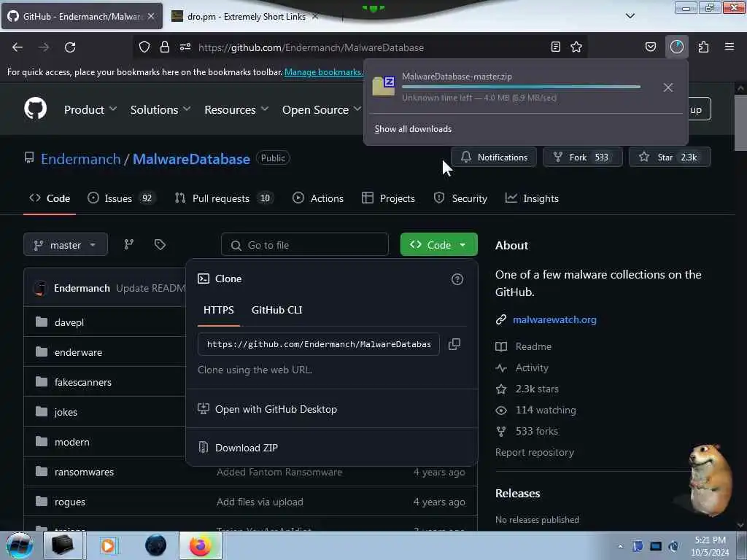This screenshot has height=560, width=747.
Task: Reload the current page
Action: pyautogui.click(x=70, y=47)
